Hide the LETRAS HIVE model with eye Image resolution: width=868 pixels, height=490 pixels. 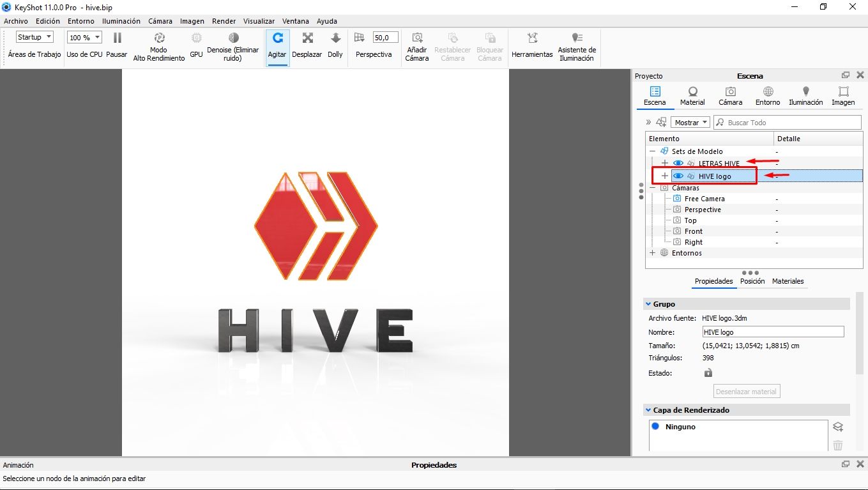coord(678,164)
